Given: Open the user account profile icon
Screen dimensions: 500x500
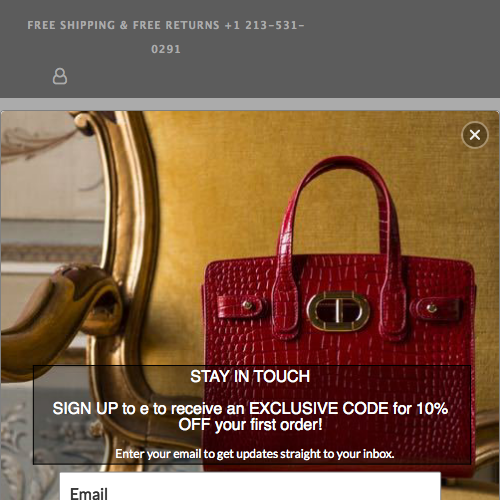Looking at the screenshot, I should [60, 76].
